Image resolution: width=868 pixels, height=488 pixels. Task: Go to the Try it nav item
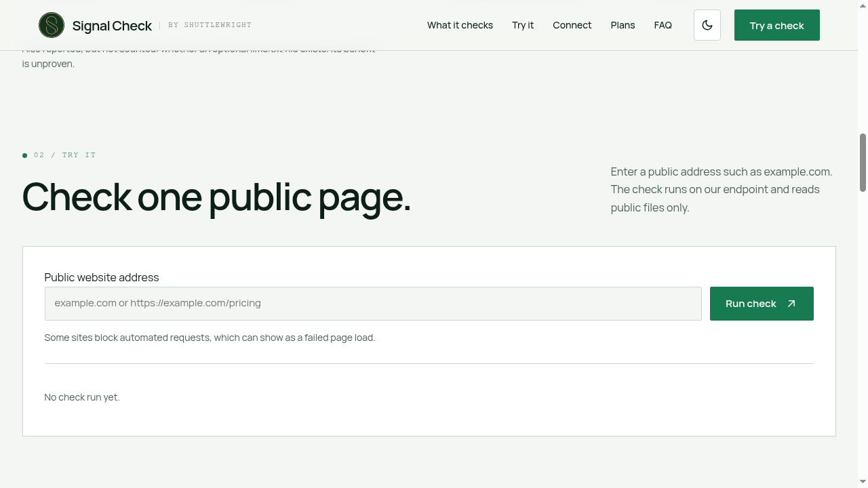[x=523, y=25]
